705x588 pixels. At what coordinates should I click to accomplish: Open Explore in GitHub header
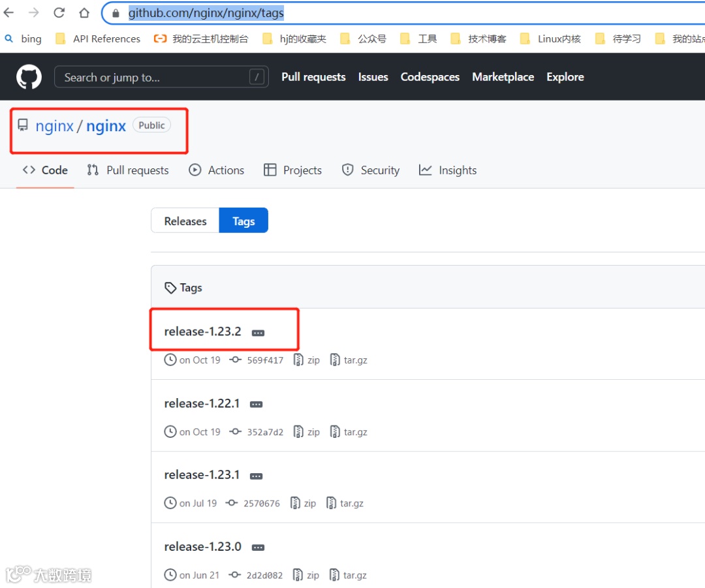[565, 77]
